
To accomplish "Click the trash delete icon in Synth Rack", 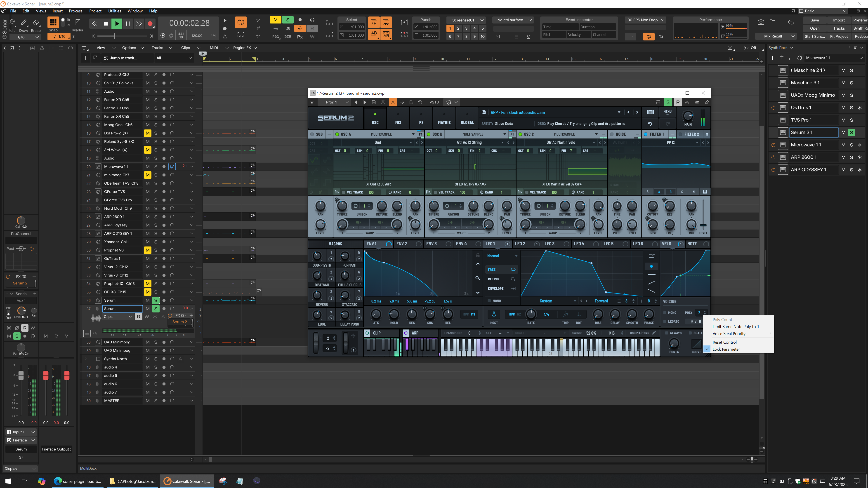I will 781,58.
